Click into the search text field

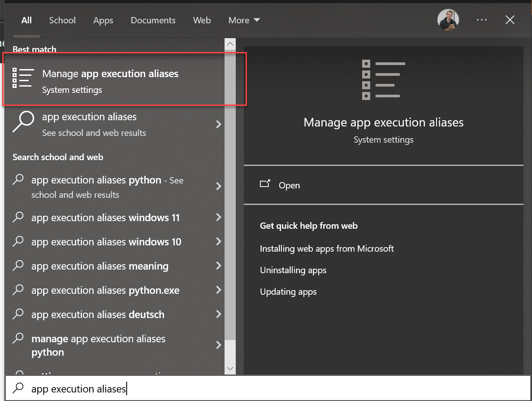(269, 388)
